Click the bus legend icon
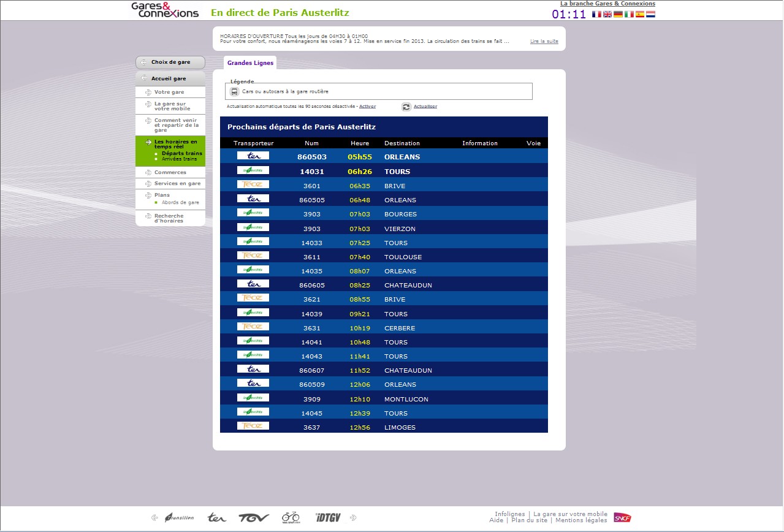Viewport: 784px width, 532px height. (234, 91)
